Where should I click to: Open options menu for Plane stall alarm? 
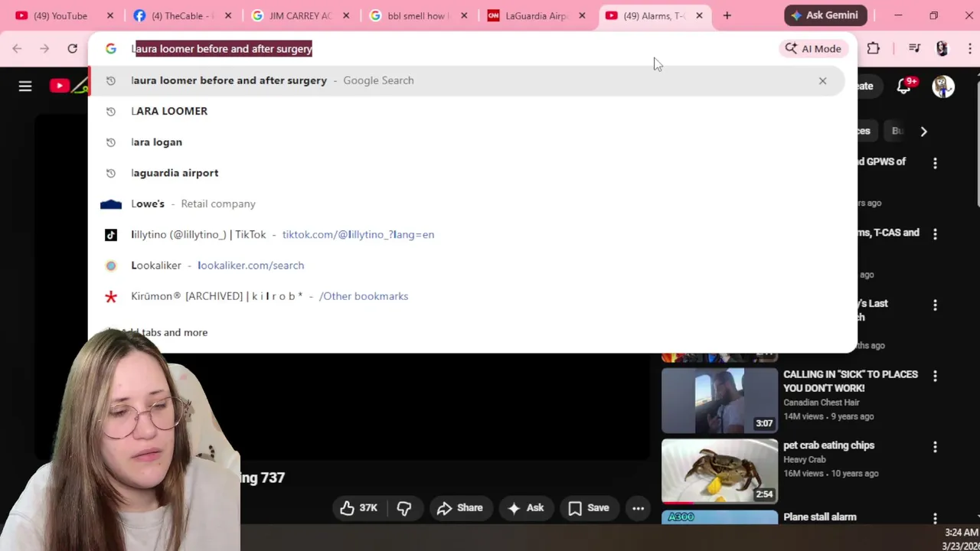point(935,518)
